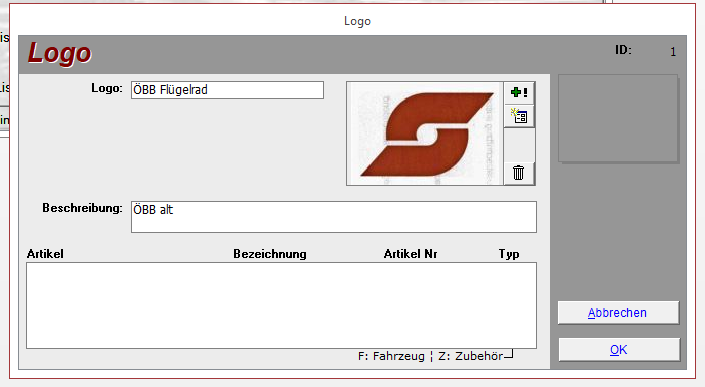Viewport: 705px width, 387px height.
Task: Click the green plus add-image icon
Action: pos(519,93)
